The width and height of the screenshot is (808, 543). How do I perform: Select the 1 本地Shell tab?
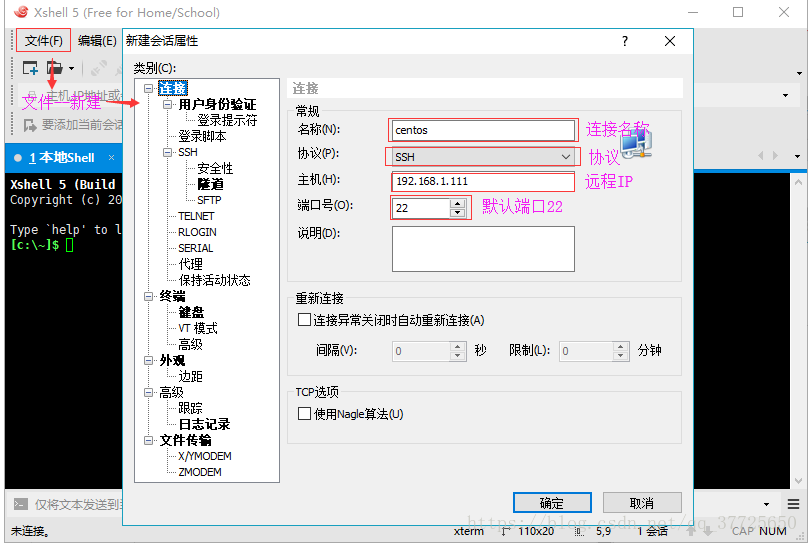click(x=61, y=158)
